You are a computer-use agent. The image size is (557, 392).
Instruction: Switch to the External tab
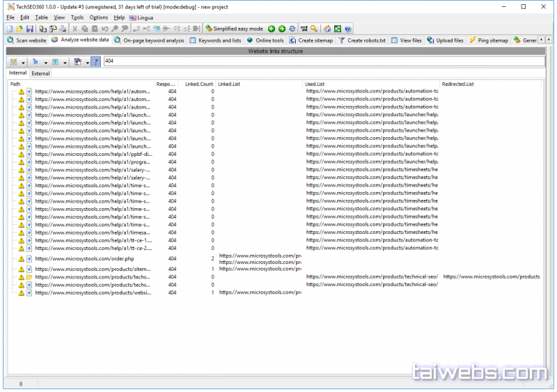click(x=40, y=73)
